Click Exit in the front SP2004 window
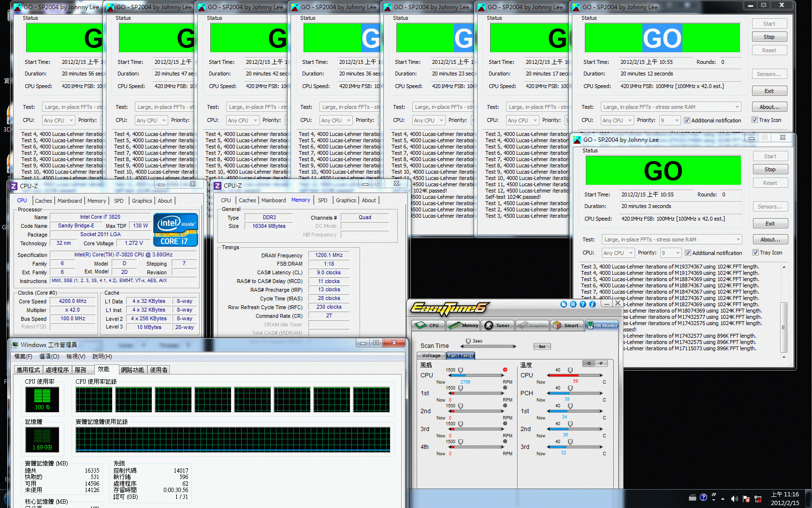Viewport: 812px width, 508px height. tap(770, 224)
